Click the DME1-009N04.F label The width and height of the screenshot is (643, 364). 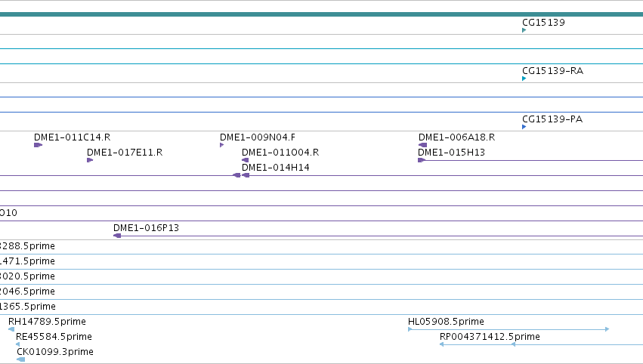pos(257,137)
